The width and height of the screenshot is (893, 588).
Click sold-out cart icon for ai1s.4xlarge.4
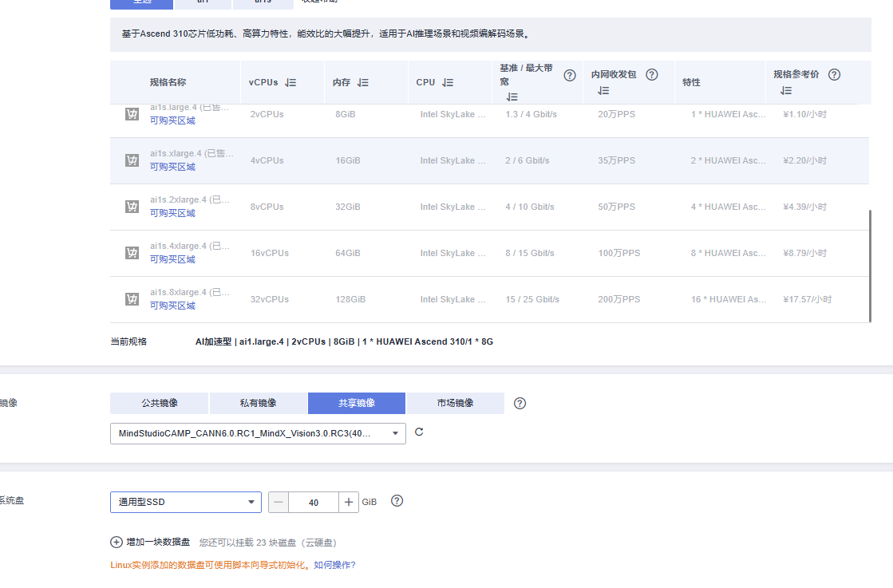coord(132,253)
